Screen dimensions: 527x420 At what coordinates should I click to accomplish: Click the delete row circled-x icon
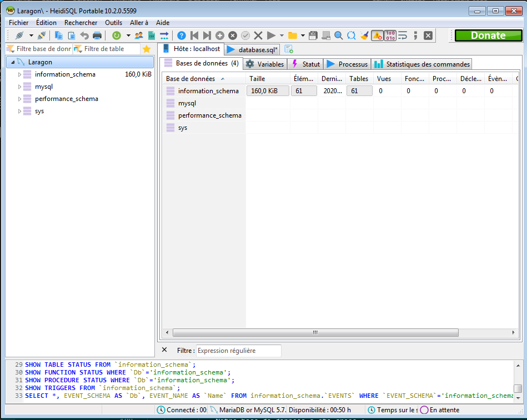click(233, 36)
